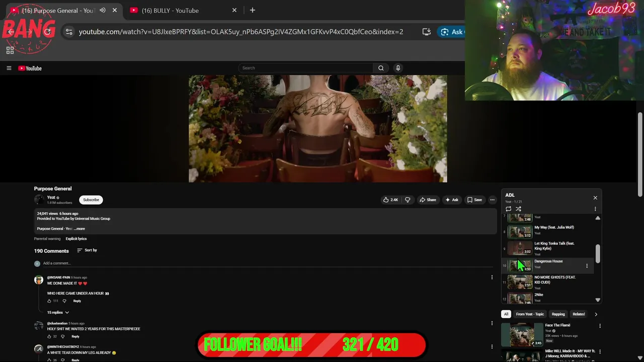Click the browser address bar URL
The image size is (644, 362).
tap(240, 32)
